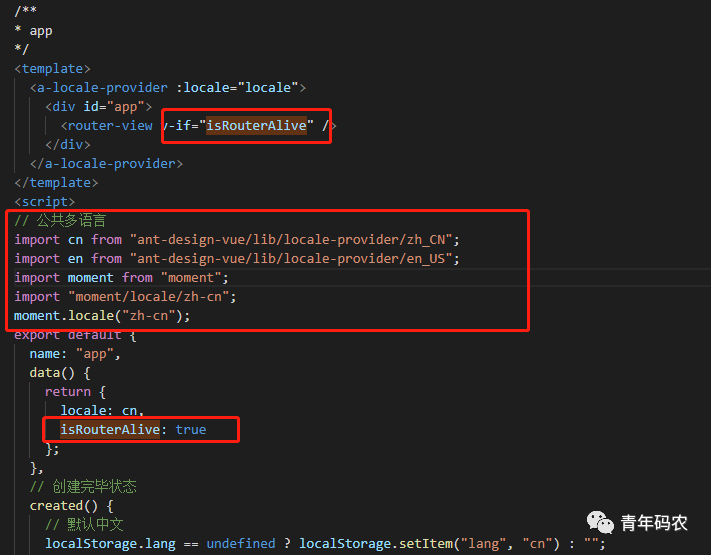The width and height of the screenshot is (711, 555).
Task: Click the moment.locale("zh-cn") call
Action: pos(102,316)
